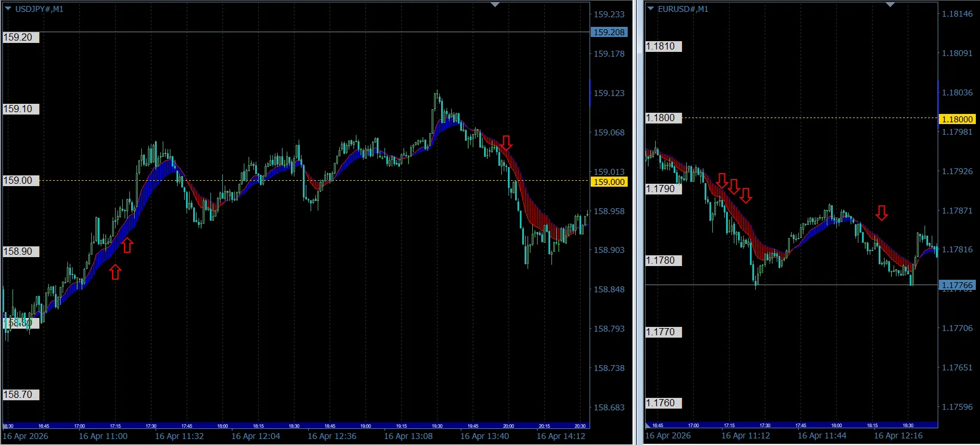Select the 159.10 level label
Image resolution: width=980 pixels, height=445 pixels.
click(21, 109)
